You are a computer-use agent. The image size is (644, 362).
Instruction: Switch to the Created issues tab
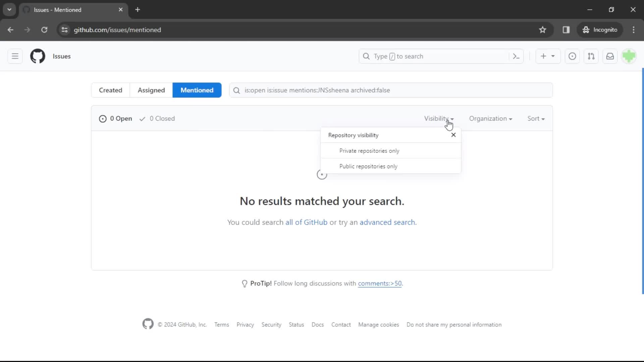(110, 90)
